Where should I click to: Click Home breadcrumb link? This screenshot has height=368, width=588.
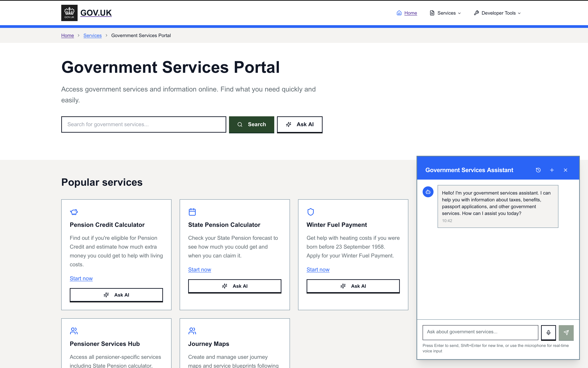tap(67, 36)
